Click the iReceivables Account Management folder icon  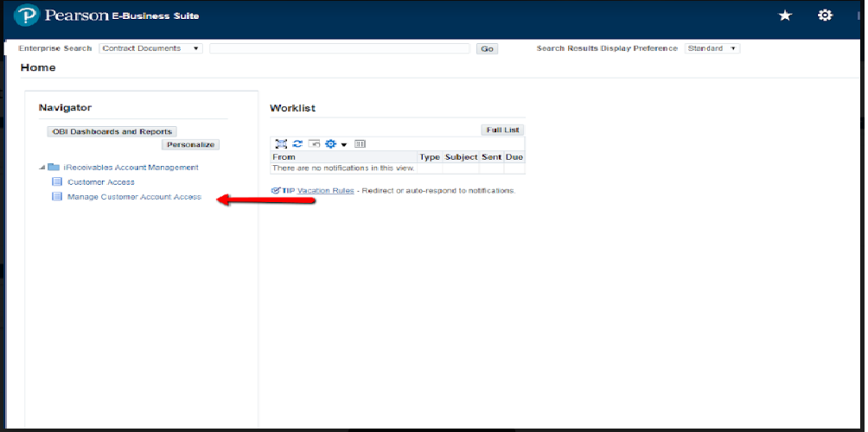point(53,167)
